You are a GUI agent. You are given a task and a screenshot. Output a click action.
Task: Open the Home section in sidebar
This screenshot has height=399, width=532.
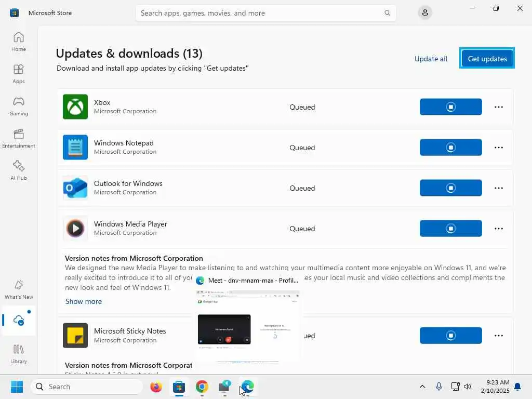[19, 42]
